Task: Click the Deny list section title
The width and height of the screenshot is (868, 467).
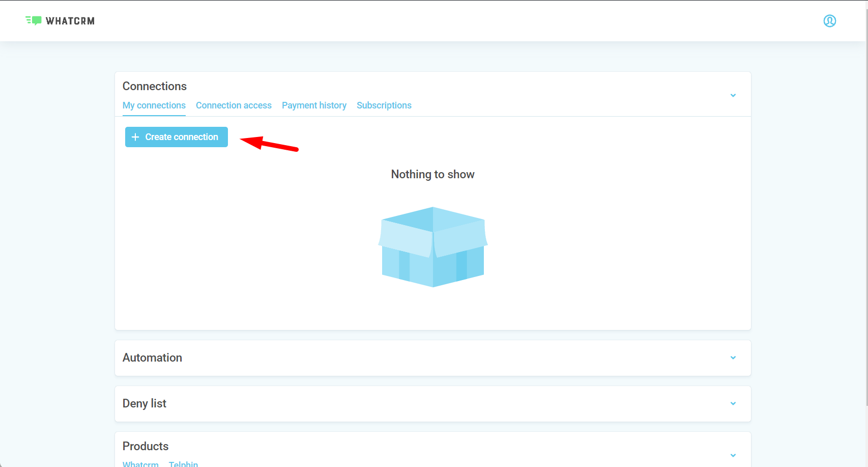Action: (x=144, y=403)
